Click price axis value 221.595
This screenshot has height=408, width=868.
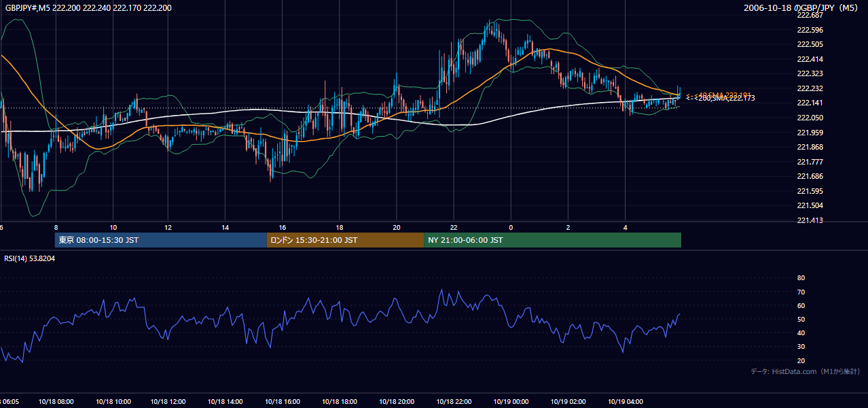[810, 191]
